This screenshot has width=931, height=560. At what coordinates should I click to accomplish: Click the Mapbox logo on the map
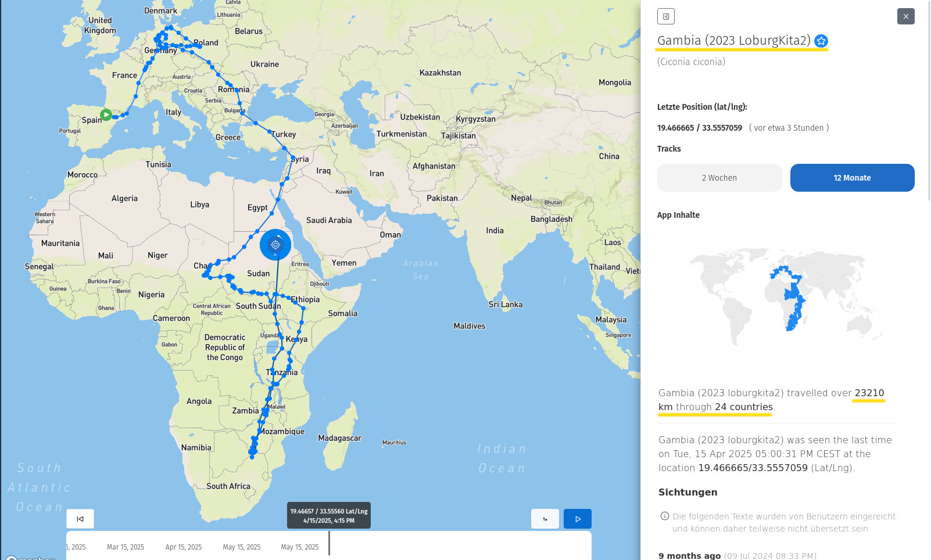click(x=30, y=558)
